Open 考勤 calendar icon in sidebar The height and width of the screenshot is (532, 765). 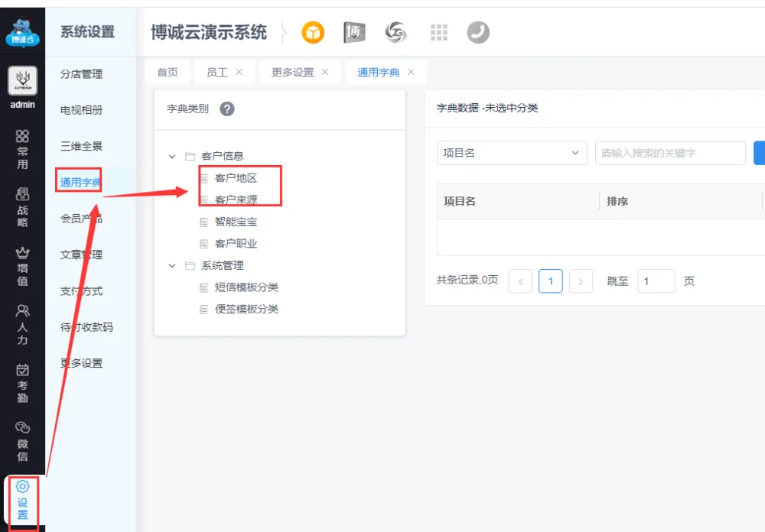pos(22,383)
